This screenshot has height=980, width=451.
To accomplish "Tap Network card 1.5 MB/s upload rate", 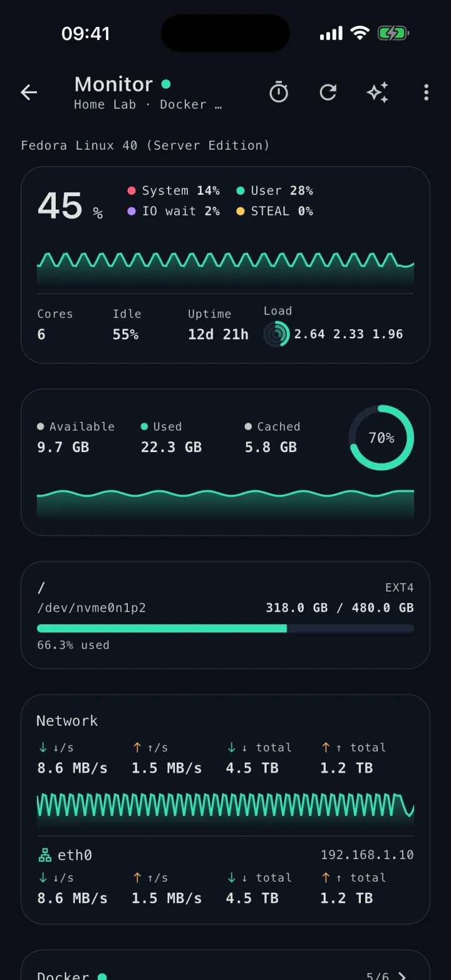I will [167, 768].
